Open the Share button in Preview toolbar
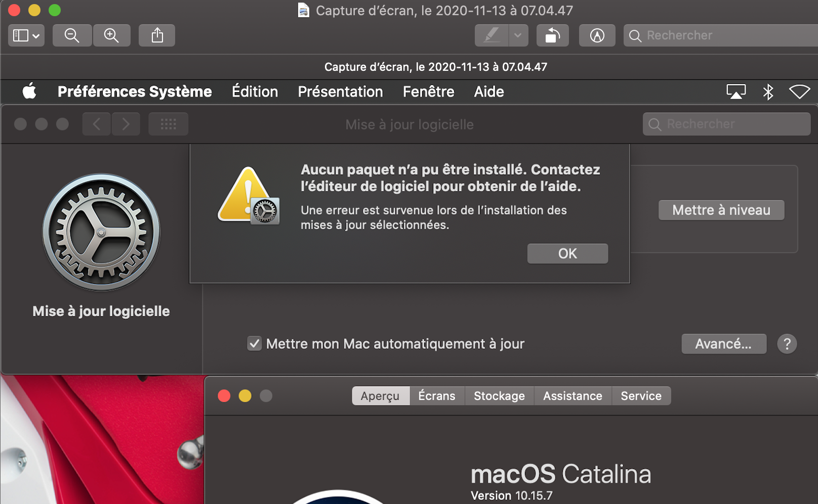This screenshot has width=818, height=504. [x=157, y=35]
